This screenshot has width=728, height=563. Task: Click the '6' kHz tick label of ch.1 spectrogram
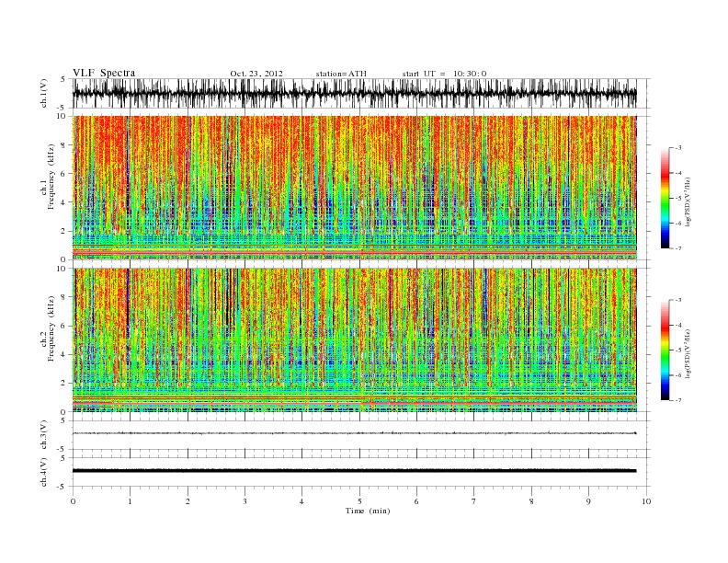coord(63,173)
